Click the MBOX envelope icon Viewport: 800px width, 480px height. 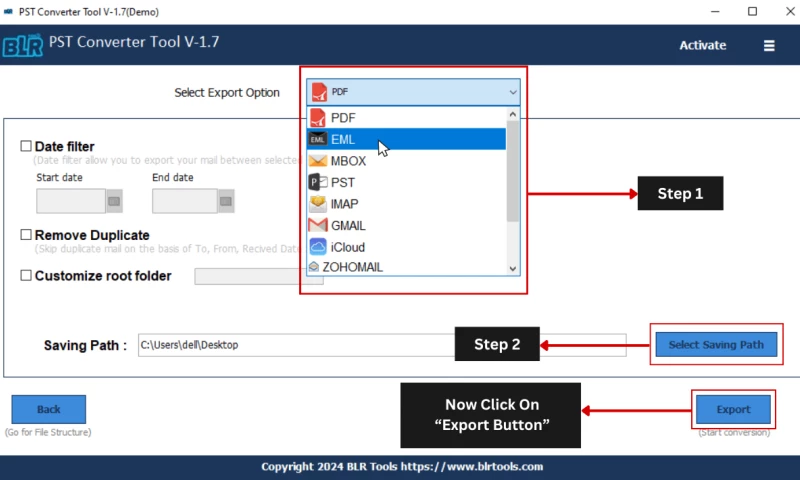[x=317, y=161]
